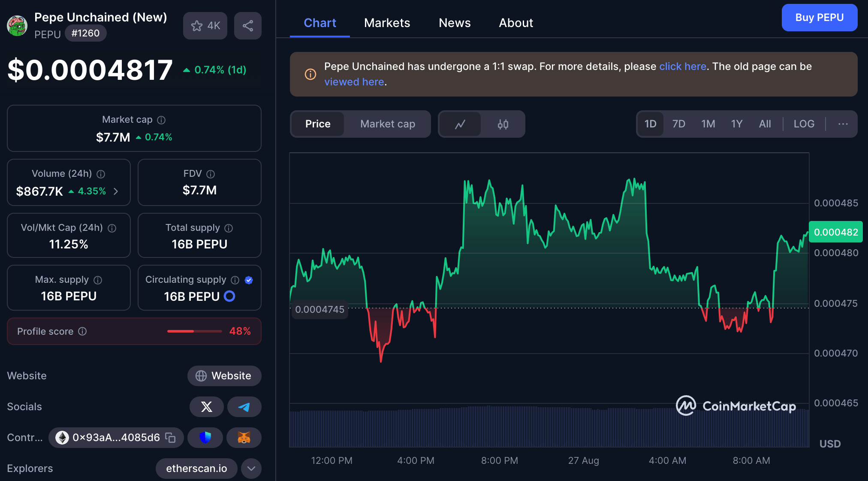Open the Markets tab
This screenshot has height=481, width=868.
pyautogui.click(x=387, y=23)
